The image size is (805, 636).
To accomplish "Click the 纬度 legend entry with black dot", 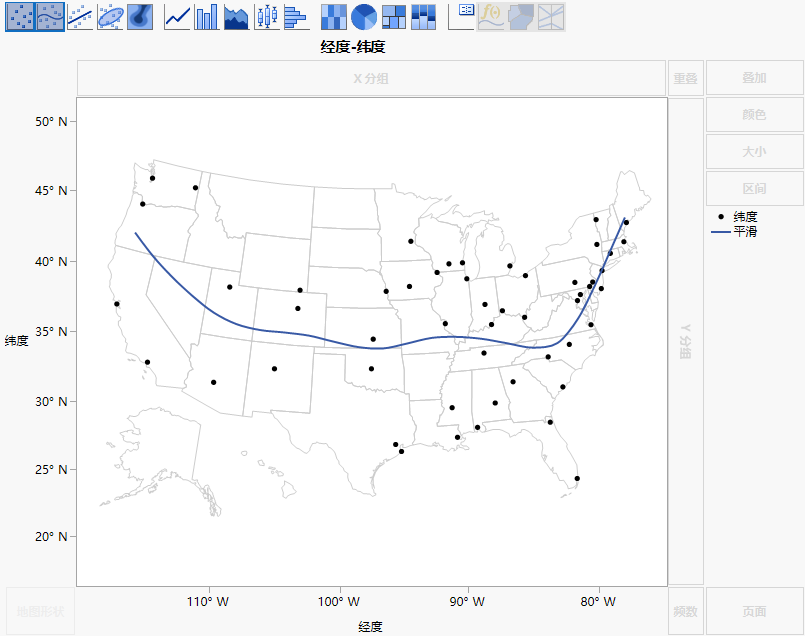I will point(738,217).
